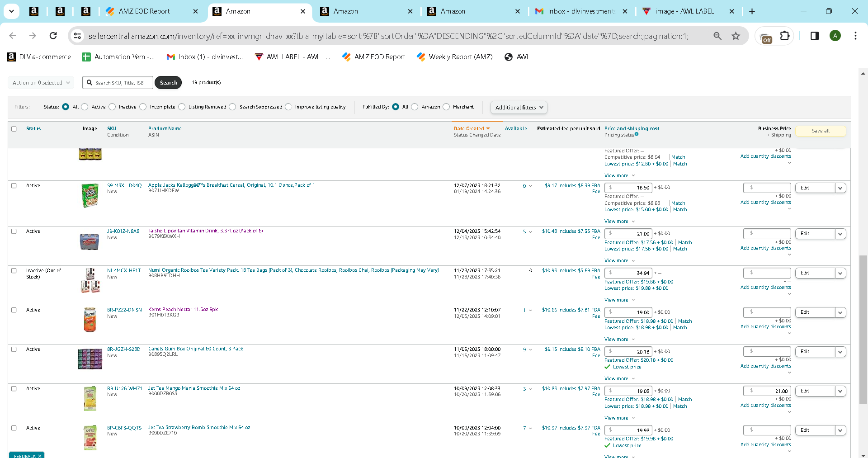Check the Taisho Lipovitan row checkbox

(x=14, y=231)
